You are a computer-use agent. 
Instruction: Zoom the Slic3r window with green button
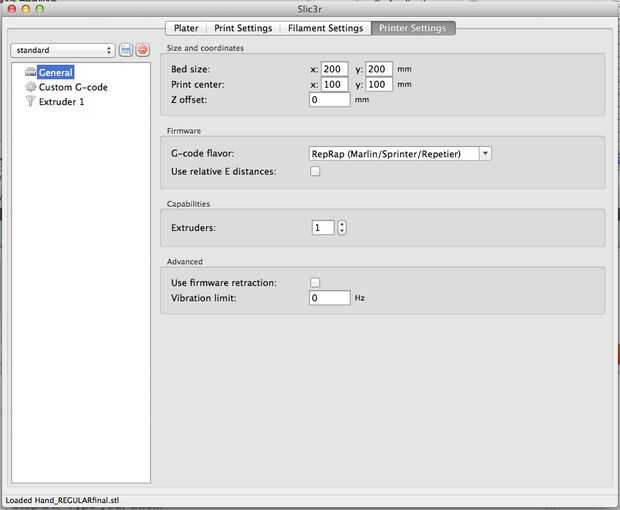[40, 8]
